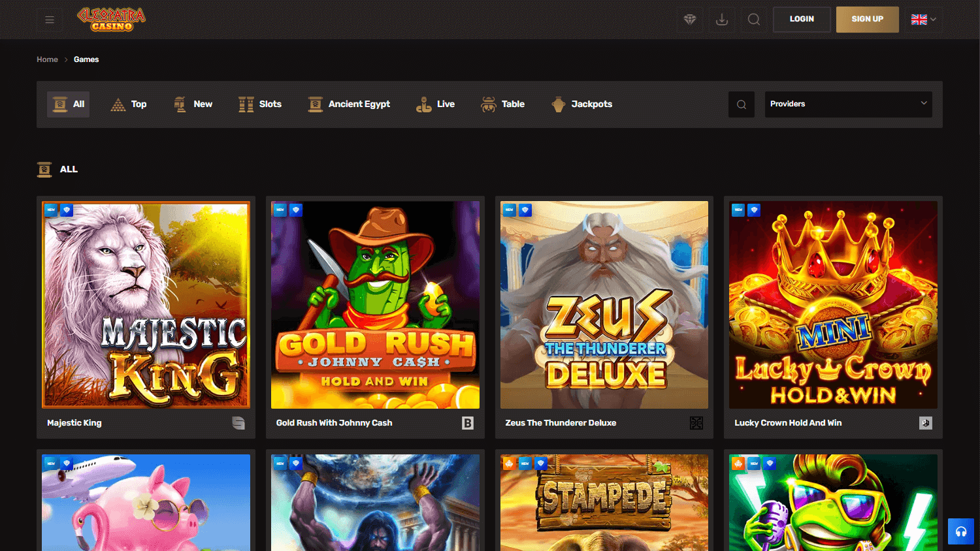
Task: Click the diamond VIP icon in header
Action: [690, 20]
